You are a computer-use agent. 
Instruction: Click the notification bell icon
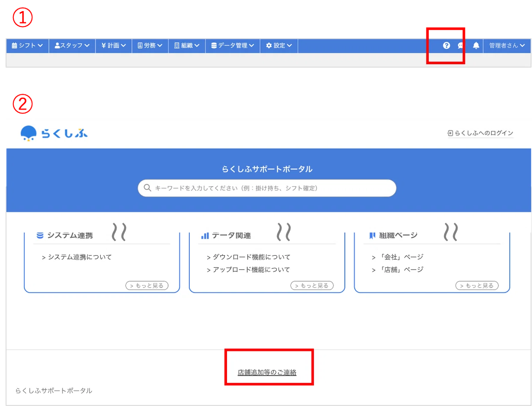pyautogui.click(x=476, y=45)
